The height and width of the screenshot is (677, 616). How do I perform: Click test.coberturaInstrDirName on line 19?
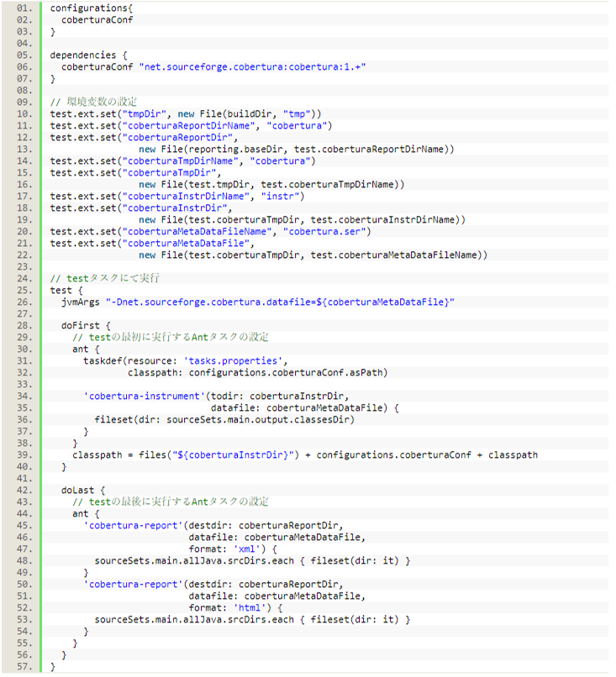382,220
